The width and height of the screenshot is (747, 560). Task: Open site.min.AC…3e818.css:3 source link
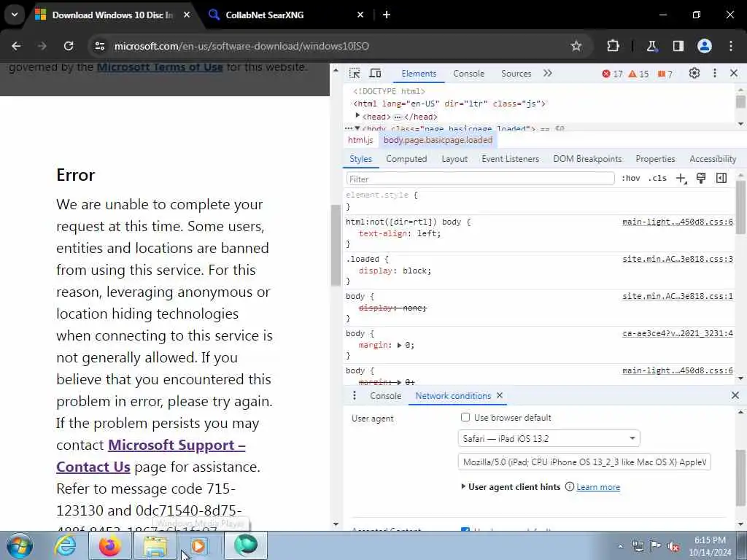click(x=678, y=259)
